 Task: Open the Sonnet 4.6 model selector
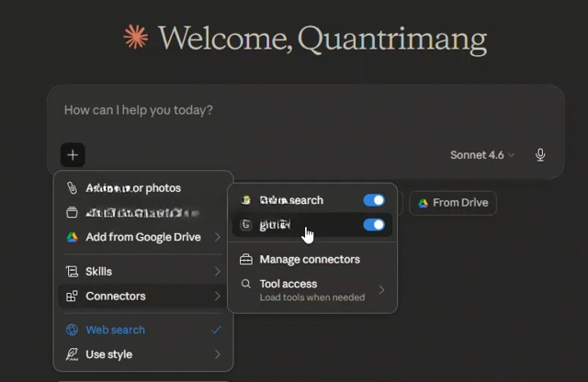point(481,155)
